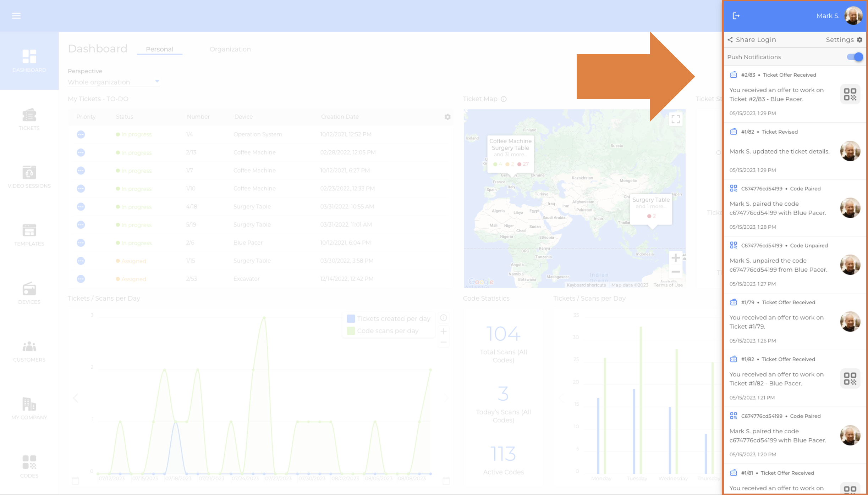Open the hamburger navigation menu

click(16, 16)
